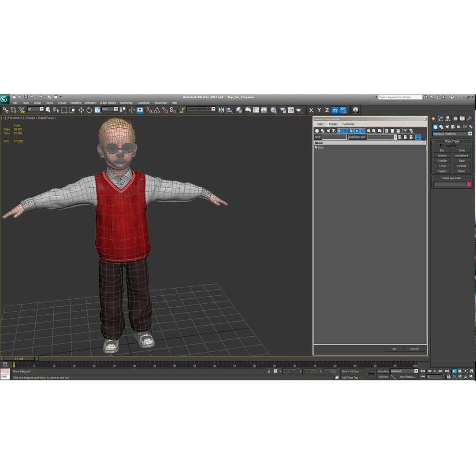Screen dimensions: 476x476
Task: Click the Select and Move tool
Action: (81, 110)
